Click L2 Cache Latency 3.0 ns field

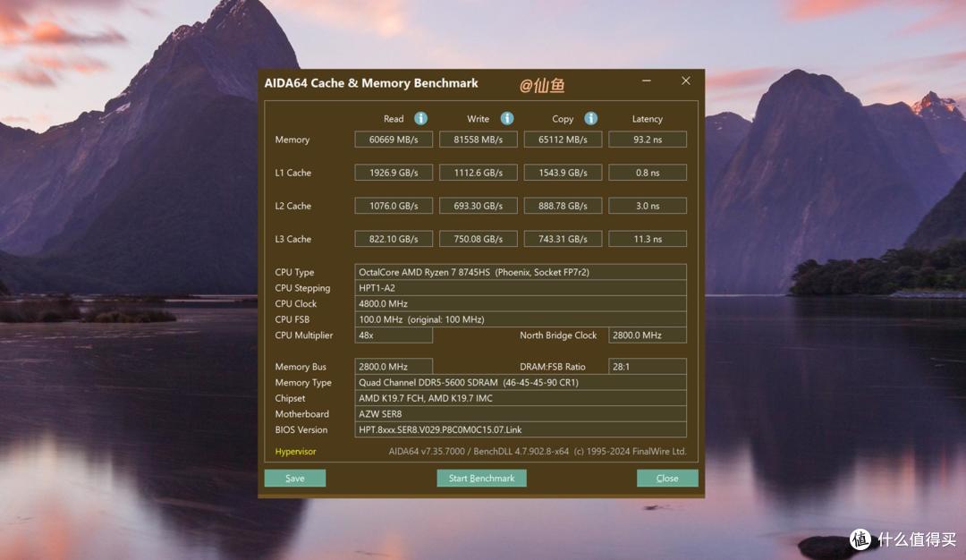pos(648,206)
